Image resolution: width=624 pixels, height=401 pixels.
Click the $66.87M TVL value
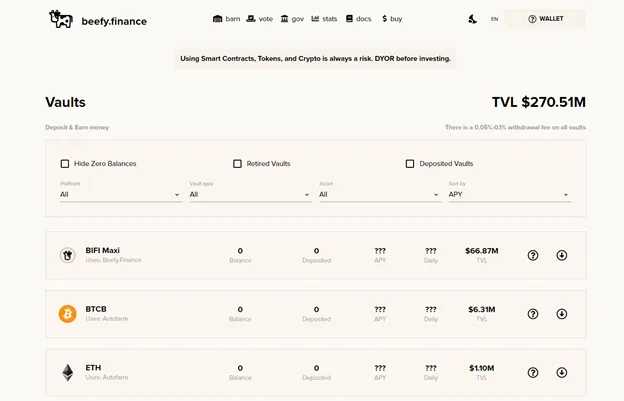[x=482, y=251]
